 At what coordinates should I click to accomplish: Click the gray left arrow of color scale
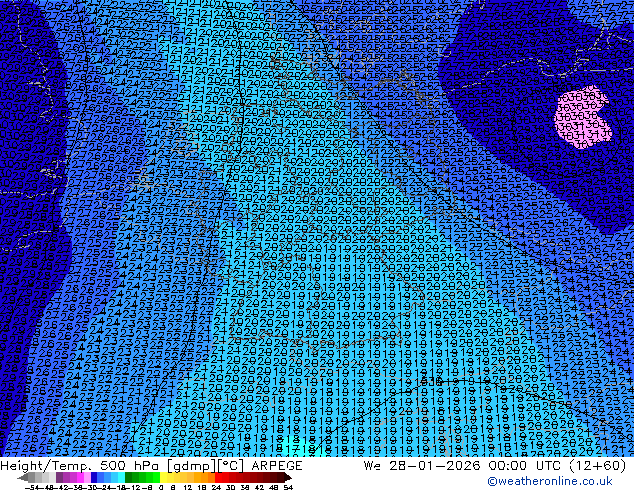pos(23,478)
